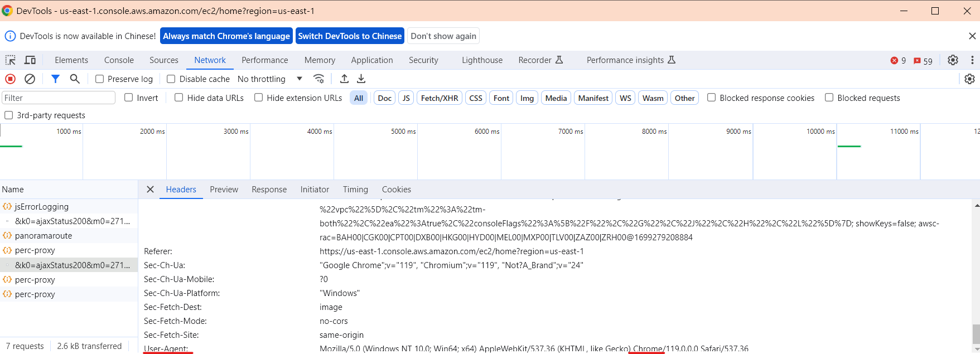This screenshot has height=354, width=980.
Task: Filter requests by JS type
Action: [406, 98]
